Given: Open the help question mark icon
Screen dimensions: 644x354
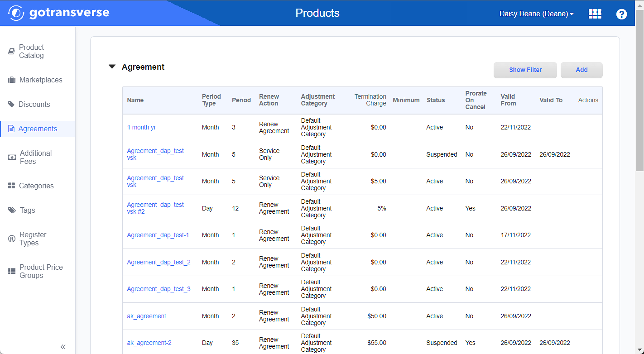Looking at the screenshot, I should point(621,14).
